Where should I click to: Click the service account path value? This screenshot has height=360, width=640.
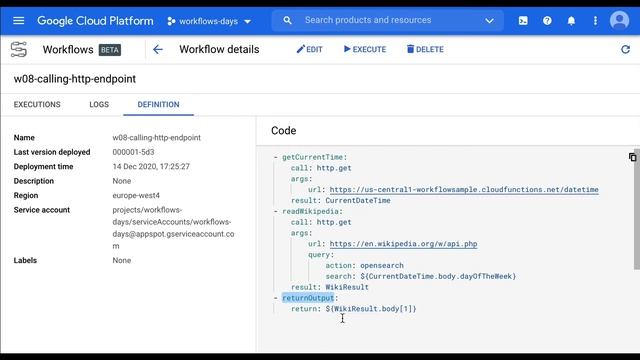coord(173,228)
